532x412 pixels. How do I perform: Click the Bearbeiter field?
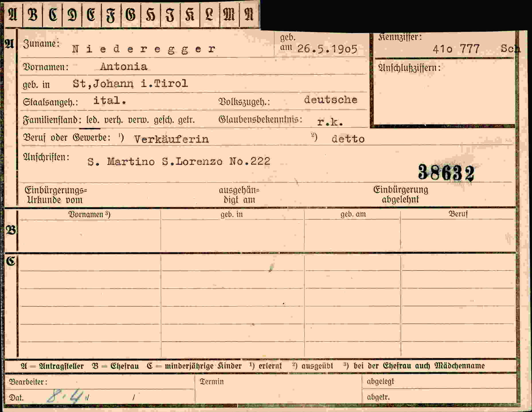coord(99,382)
